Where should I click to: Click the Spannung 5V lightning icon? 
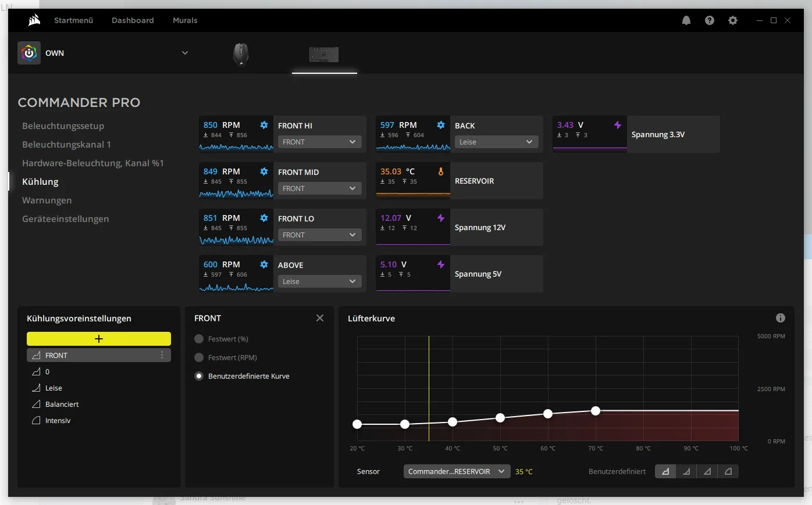click(x=441, y=264)
